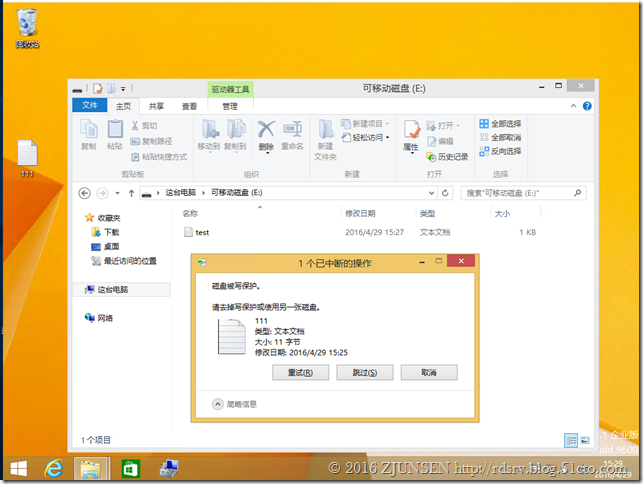
Task: Expand the address bar history dropdown
Action: [431, 193]
